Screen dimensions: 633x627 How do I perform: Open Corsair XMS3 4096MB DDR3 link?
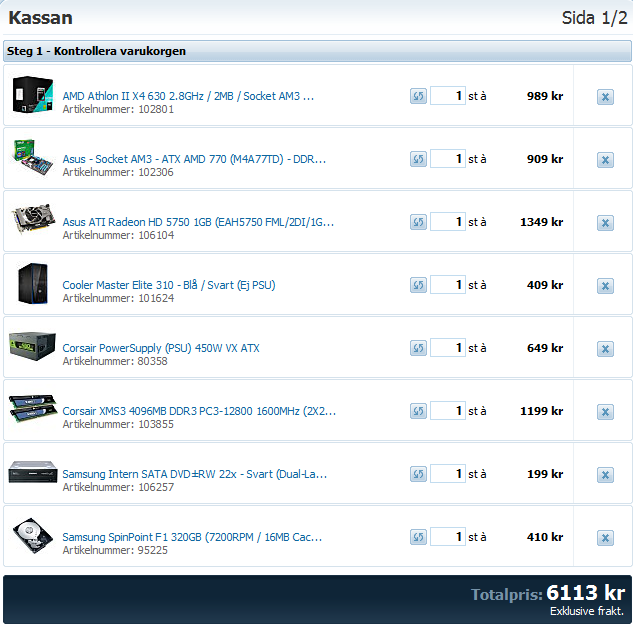tap(199, 411)
